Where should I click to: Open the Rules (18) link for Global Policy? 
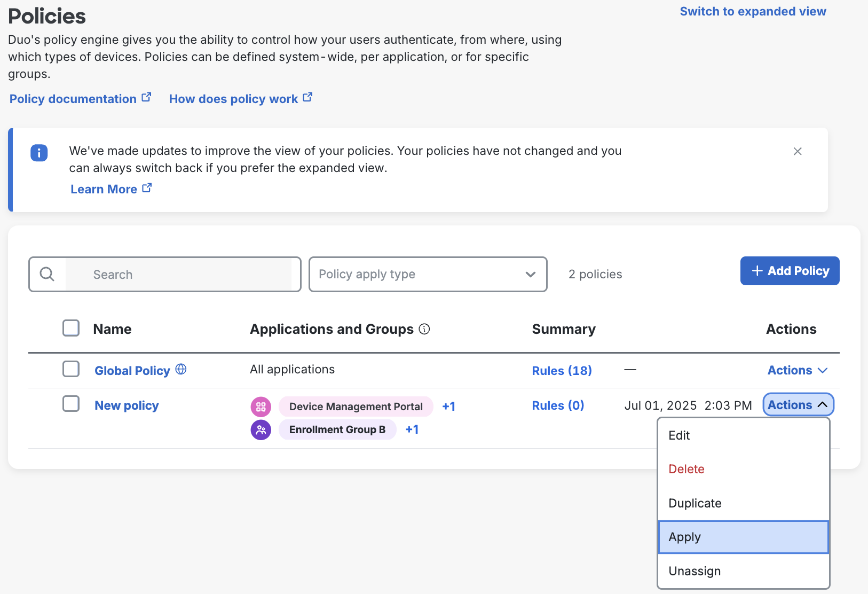562,370
